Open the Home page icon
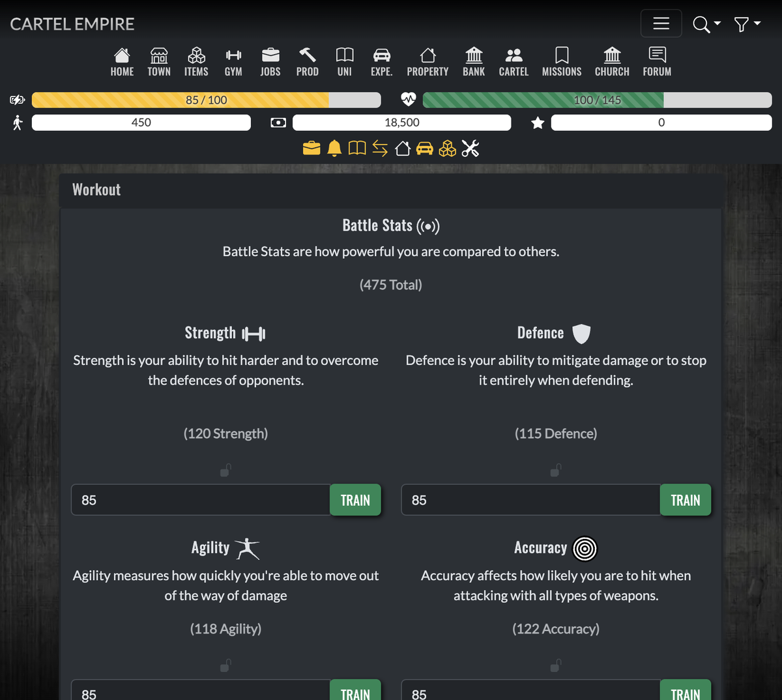The image size is (782, 700). (x=122, y=55)
